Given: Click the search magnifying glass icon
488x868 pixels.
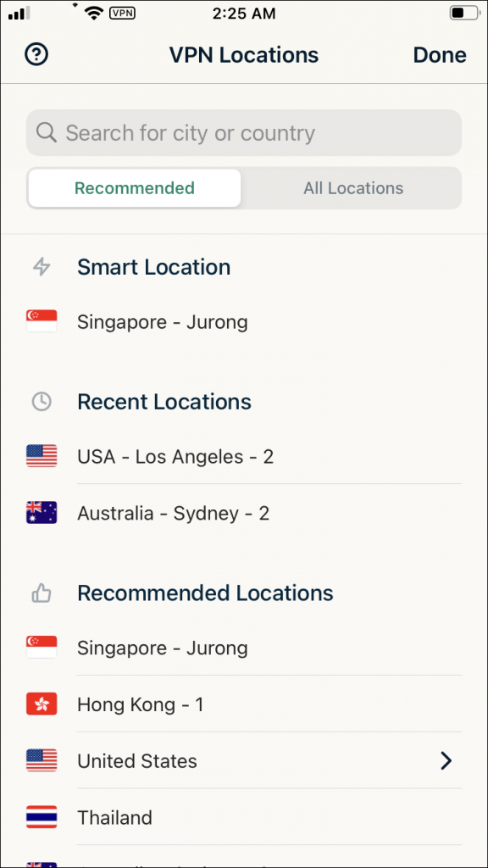Looking at the screenshot, I should 47,132.
